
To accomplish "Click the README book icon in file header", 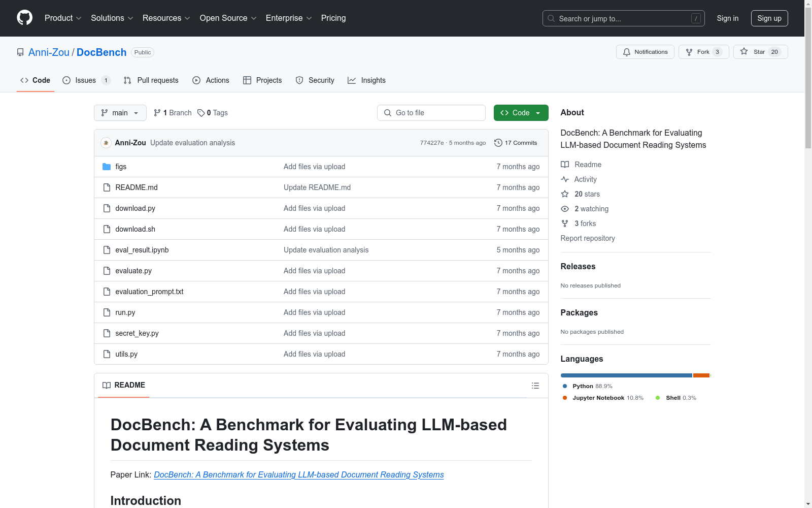I will point(107,386).
